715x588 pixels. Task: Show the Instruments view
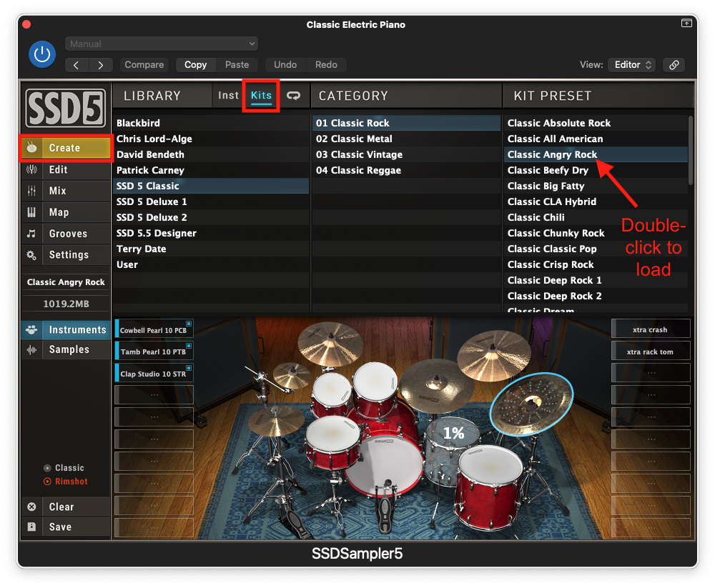click(x=66, y=329)
